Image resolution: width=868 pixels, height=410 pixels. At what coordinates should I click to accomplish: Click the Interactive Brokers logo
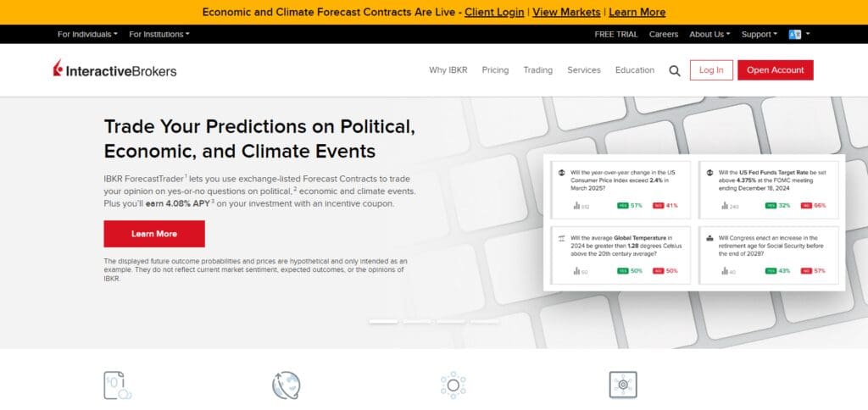114,69
